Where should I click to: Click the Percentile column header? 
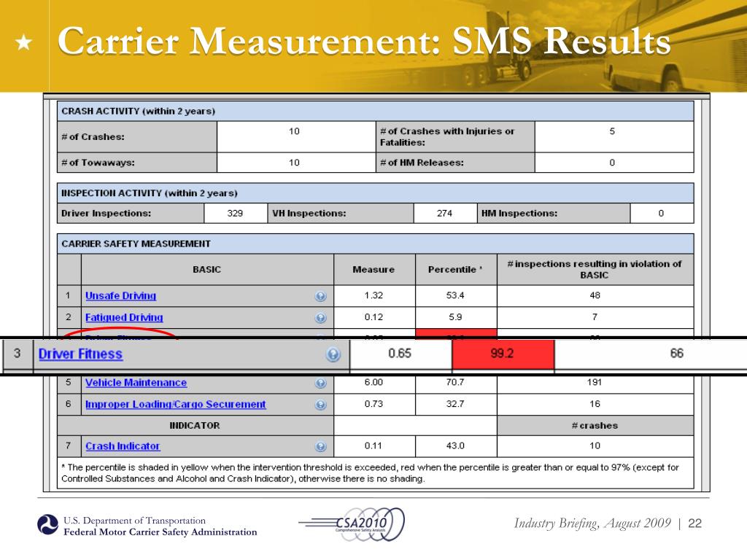pos(455,270)
